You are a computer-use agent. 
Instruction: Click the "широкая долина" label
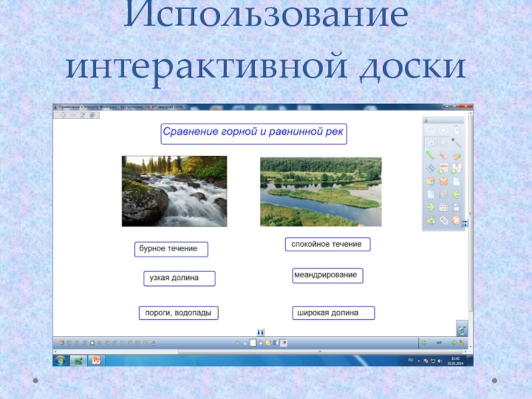pyautogui.click(x=333, y=313)
